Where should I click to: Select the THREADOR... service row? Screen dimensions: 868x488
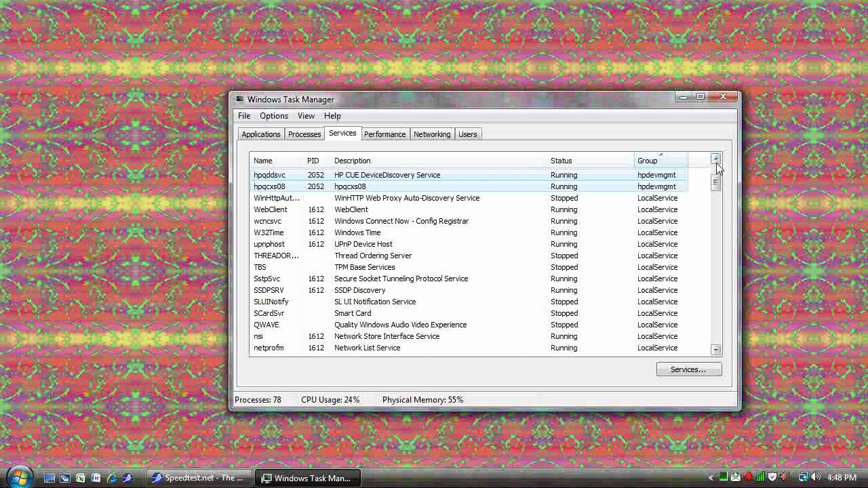coord(469,256)
